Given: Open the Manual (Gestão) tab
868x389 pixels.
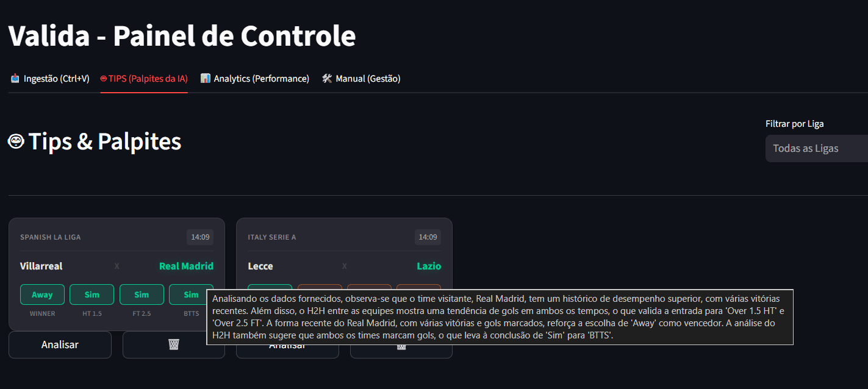Looking at the screenshot, I should pos(361,79).
